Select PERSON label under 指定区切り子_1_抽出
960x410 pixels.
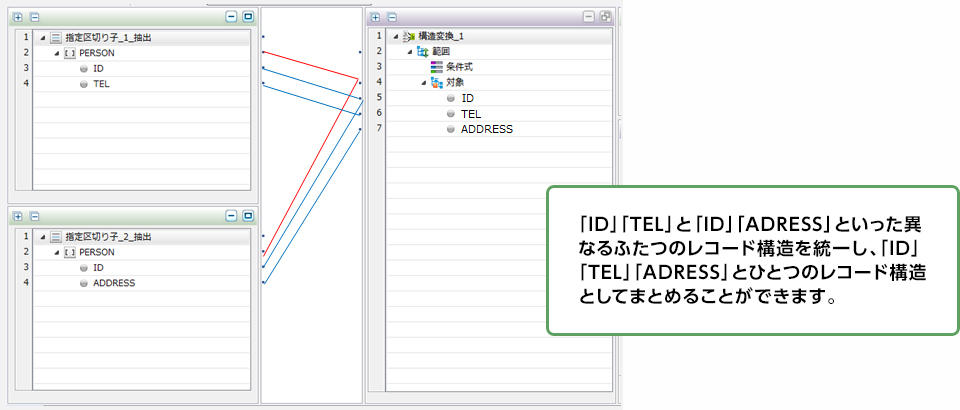(x=97, y=53)
